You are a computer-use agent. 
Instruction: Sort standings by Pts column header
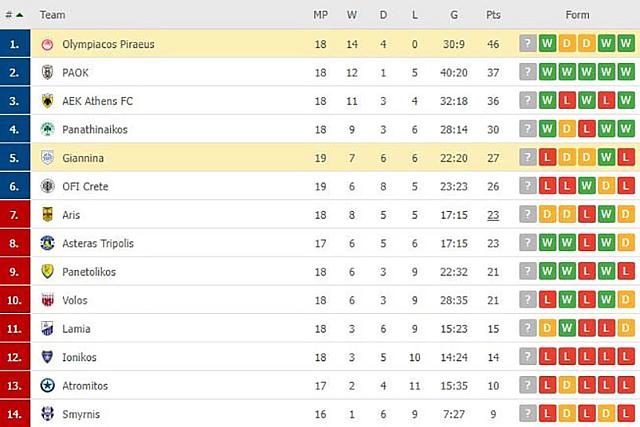[493, 15]
